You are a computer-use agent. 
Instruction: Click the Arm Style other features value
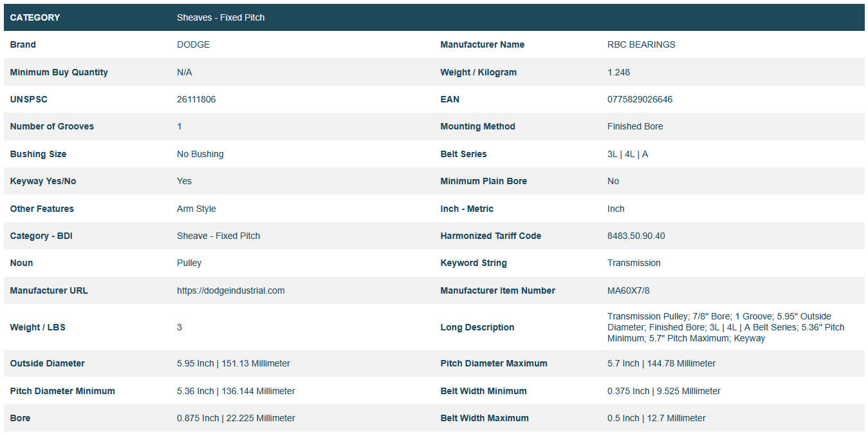(196, 209)
